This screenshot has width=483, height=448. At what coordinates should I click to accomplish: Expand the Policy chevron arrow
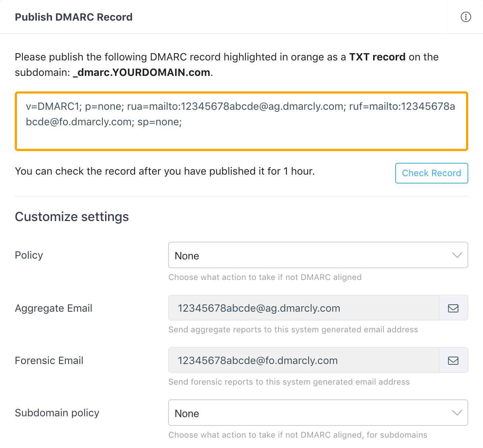pos(458,255)
